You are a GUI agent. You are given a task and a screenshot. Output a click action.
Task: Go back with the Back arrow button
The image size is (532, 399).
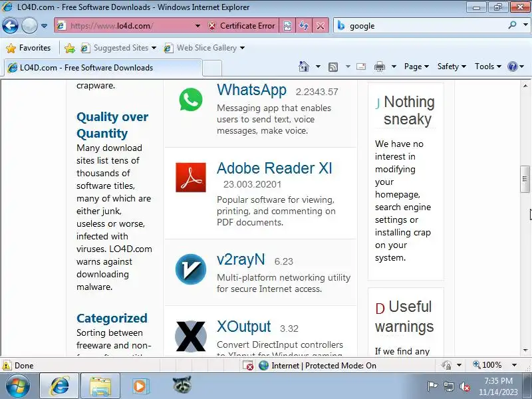(10, 25)
